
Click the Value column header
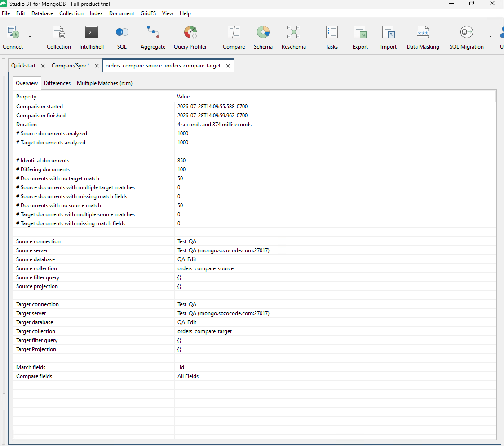(335, 97)
